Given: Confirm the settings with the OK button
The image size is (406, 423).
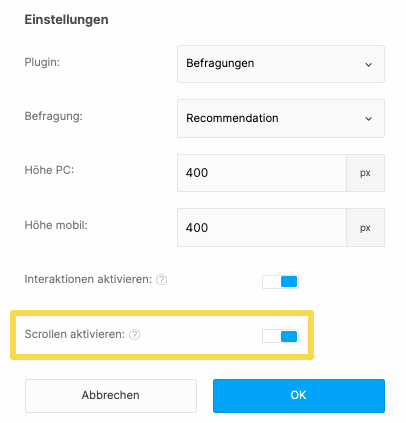Looking at the screenshot, I should coord(299,396).
